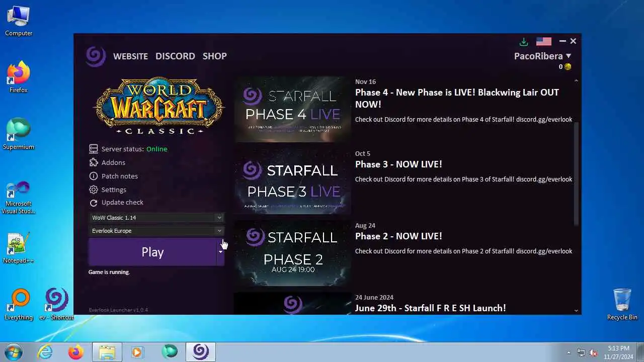Open 'Phase 3 - NOW LIVE!' headline

click(398, 164)
